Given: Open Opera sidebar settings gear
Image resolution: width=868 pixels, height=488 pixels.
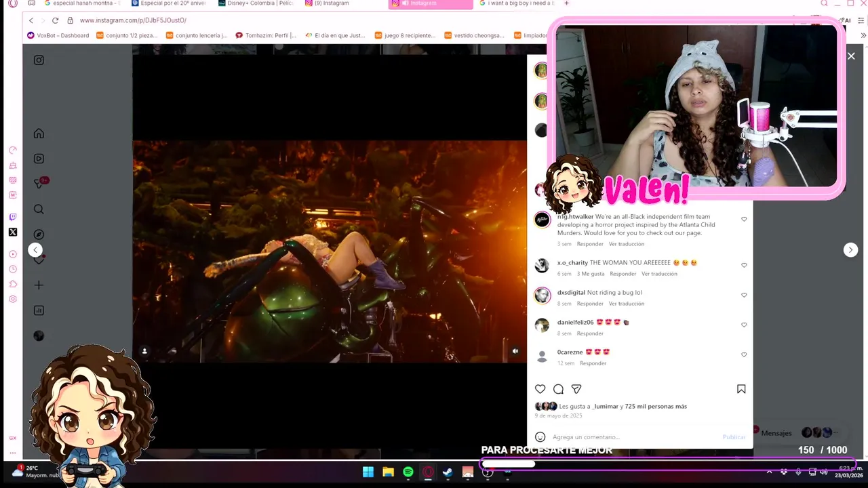Looking at the screenshot, I should tap(12, 299).
